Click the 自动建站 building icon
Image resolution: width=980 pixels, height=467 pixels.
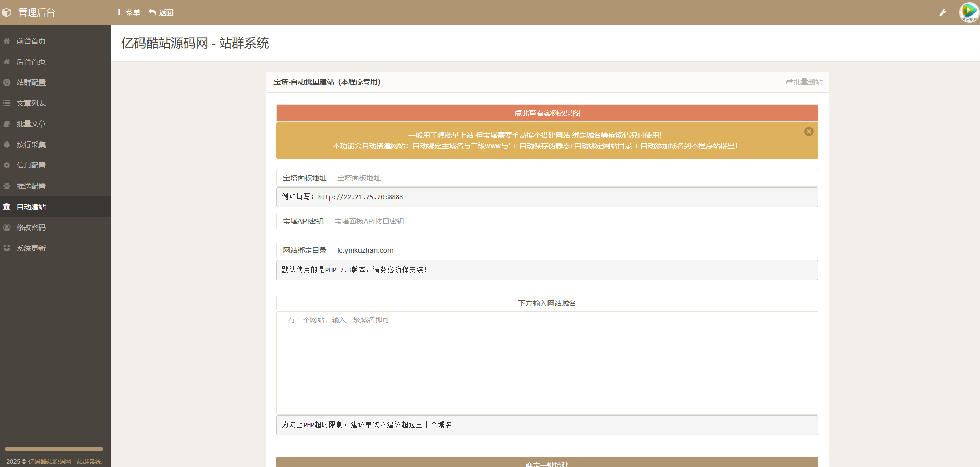pyautogui.click(x=7, y=207)
